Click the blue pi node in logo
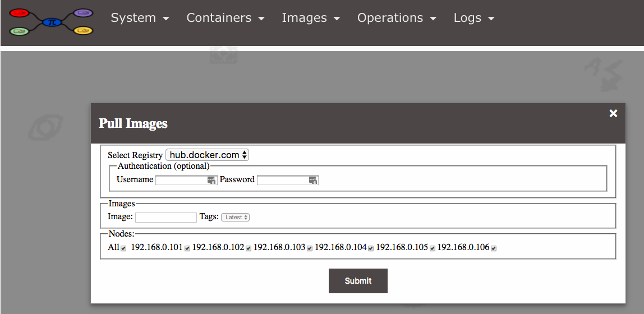The width and height of the screenshot is (644, 314). point(52,22)
